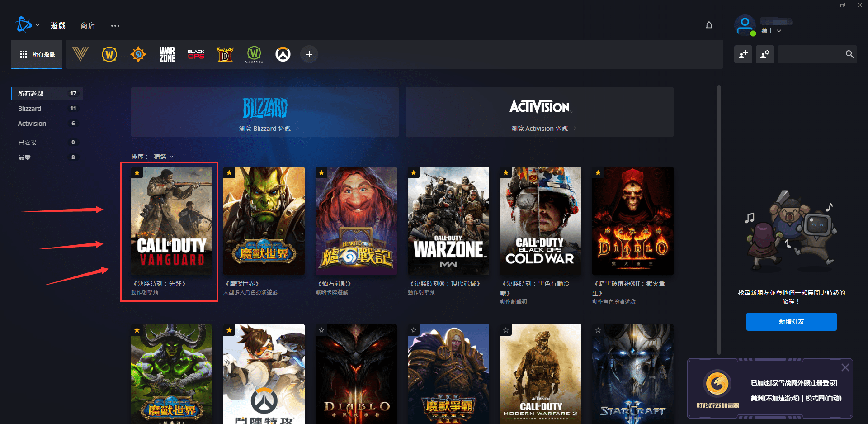
Task: Open the three-dots more menu
Action: (x=115, y=26)
